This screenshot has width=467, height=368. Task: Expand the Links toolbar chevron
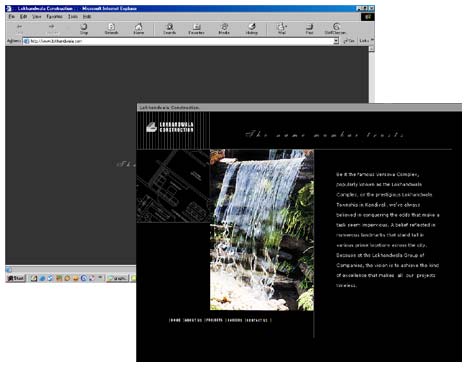click(x=372, y=40)
